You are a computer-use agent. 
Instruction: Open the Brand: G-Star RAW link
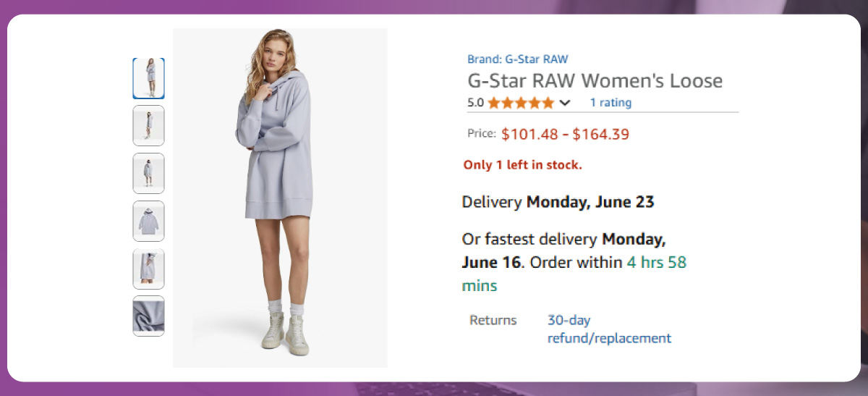click(517, 59)
